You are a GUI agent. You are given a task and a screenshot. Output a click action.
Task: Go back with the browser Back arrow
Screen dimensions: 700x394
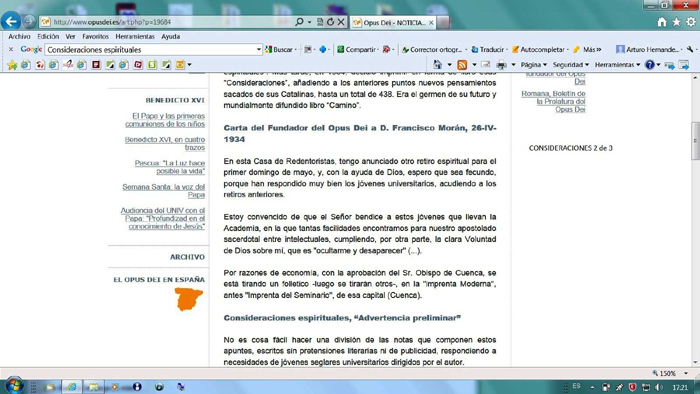tap(11, 21)
